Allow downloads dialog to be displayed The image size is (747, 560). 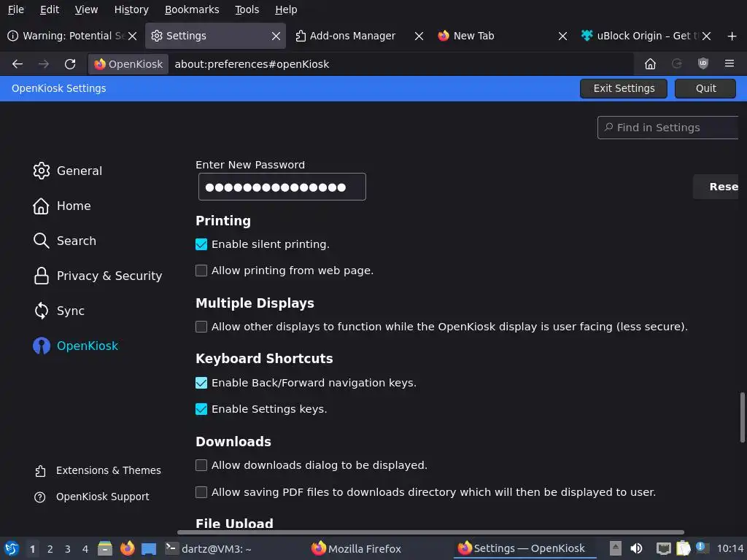click(201, 465)
